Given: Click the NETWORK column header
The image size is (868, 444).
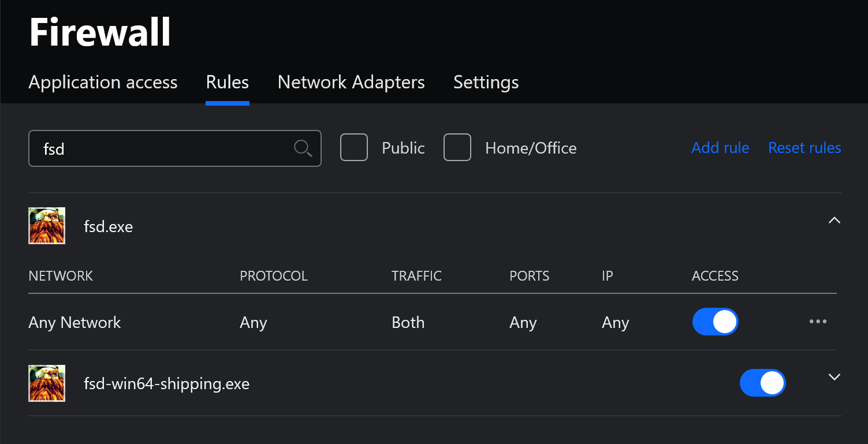Looking at the screenshot, I should (x=61, y=276).
